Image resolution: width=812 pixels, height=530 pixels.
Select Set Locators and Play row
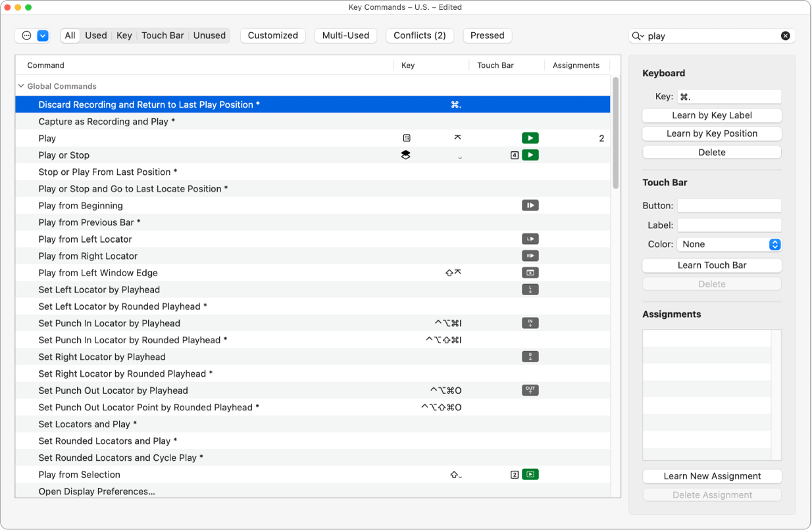point(313,424)
